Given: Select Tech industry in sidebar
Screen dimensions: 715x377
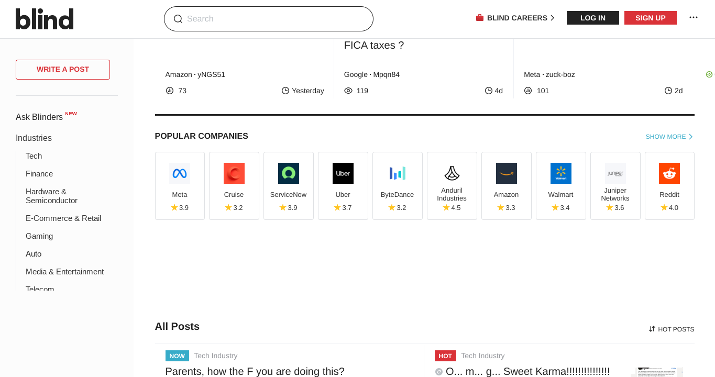Looking at the screenshot, I should click(34, 156).
